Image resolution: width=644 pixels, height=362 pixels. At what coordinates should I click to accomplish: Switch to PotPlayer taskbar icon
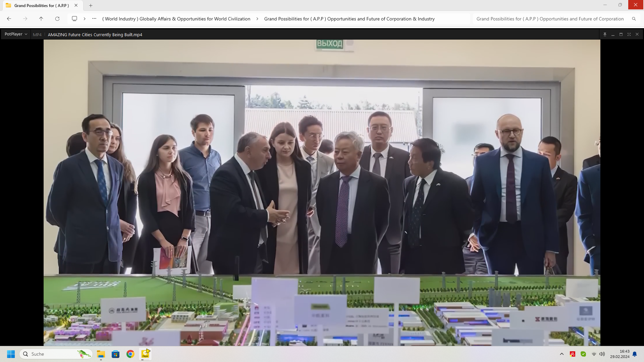pos(146,354)
